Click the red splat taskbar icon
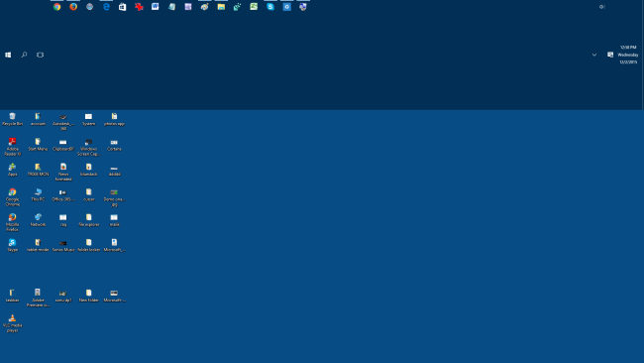 [139, 7]
